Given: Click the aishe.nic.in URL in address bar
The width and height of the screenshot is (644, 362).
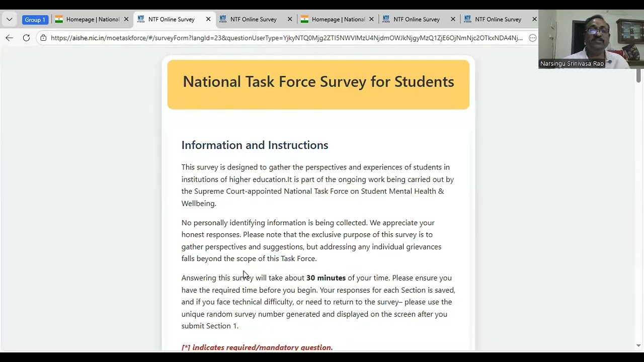Looking at the screenshot, I should (x=286, y=38).
